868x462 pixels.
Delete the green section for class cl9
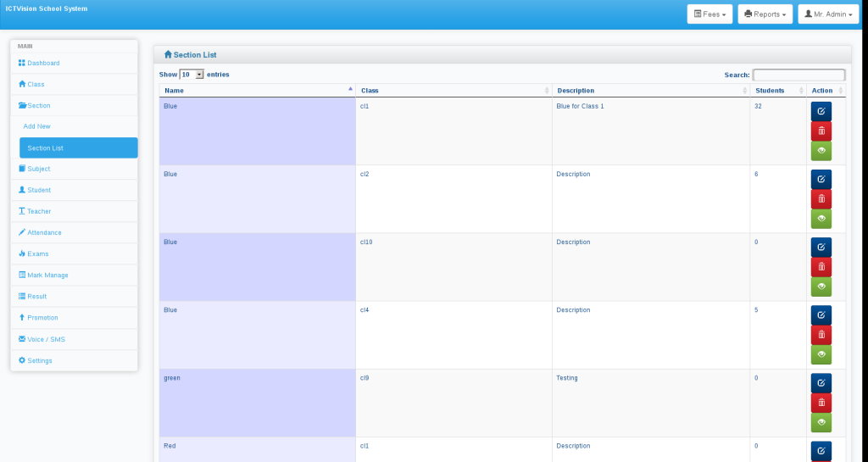pos(821,404)
